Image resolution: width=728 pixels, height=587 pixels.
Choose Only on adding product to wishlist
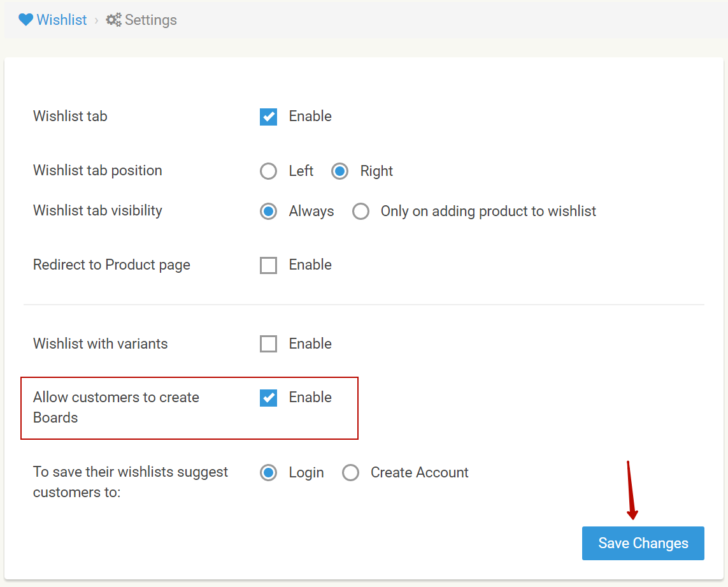pos(360,211)
